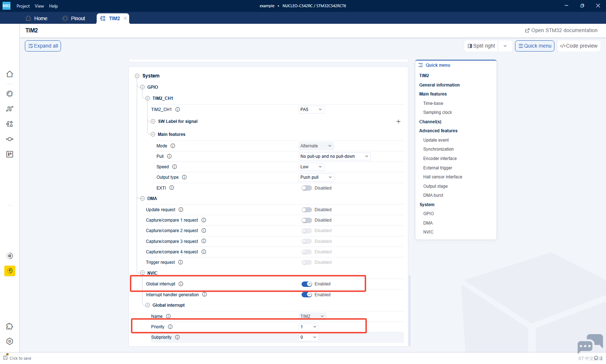Collapse the System section
The width and height of the screenshot is (606, 364).
point(137,76)
